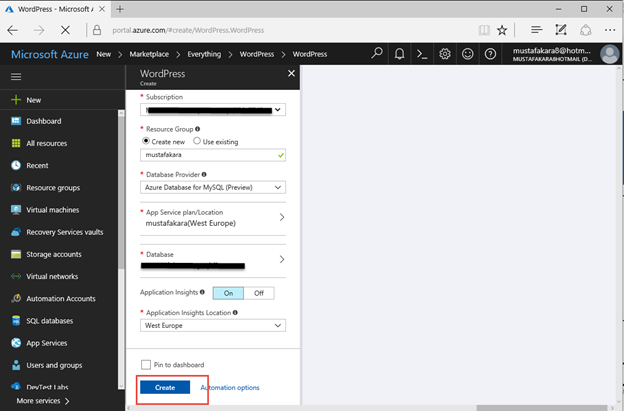
Task: Expand the Database settings row
Action: point(213,260)
